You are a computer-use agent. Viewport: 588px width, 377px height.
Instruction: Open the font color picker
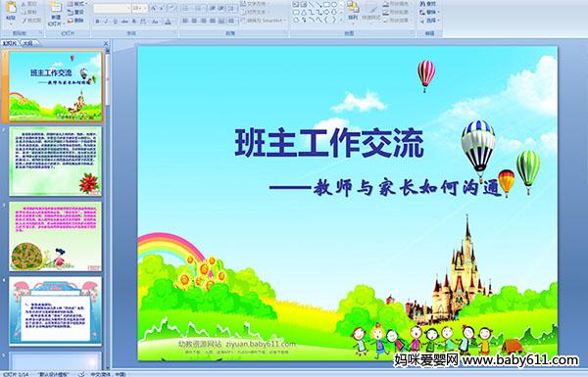coord(168,22)
